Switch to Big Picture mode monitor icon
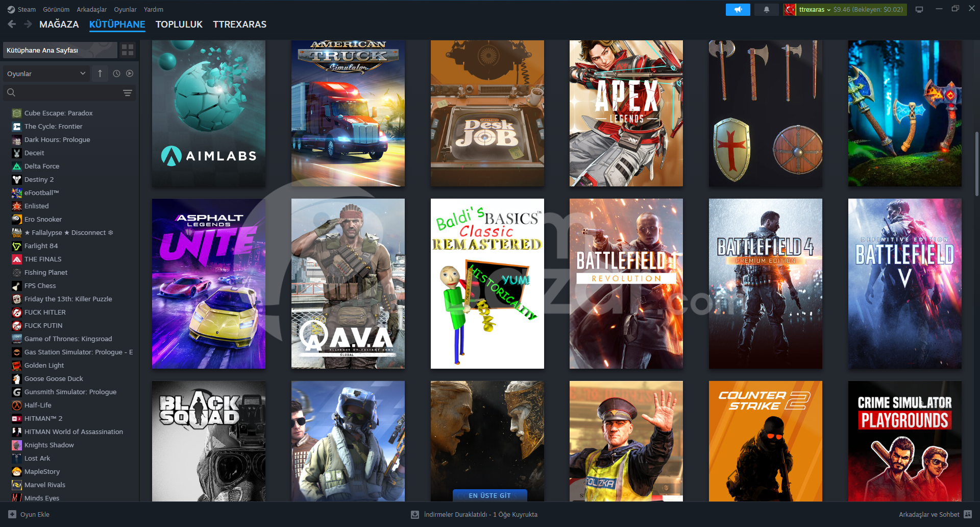This screenshot has width=980, height=527. click(919, 10)
